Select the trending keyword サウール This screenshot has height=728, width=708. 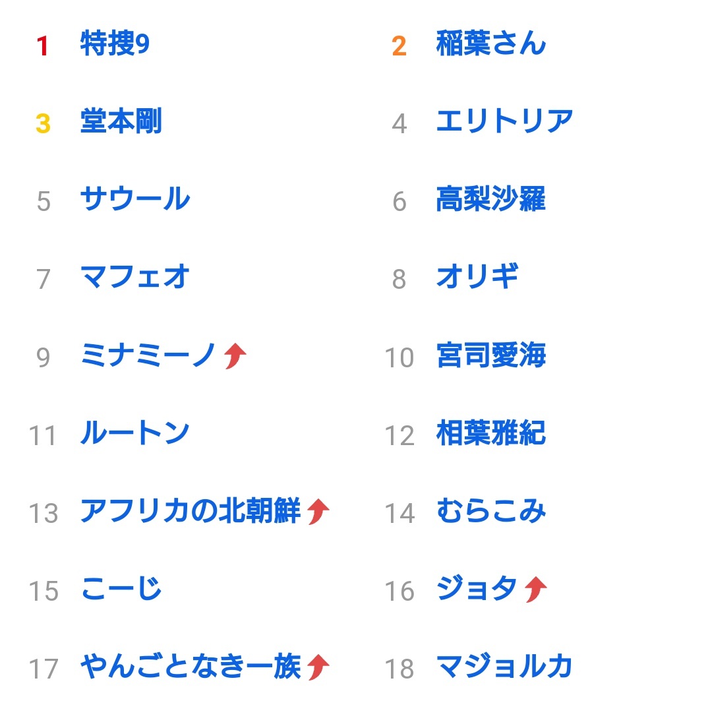point(135,198)
